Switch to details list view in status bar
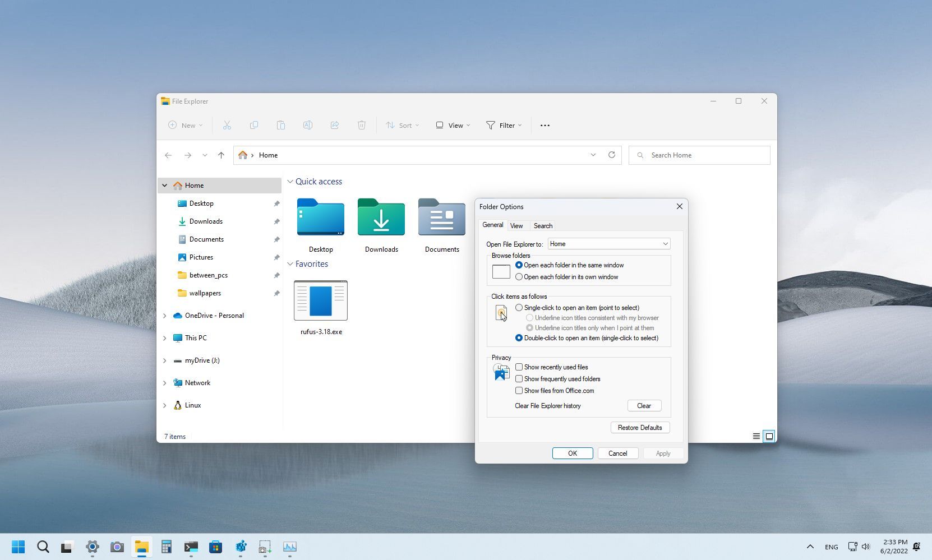932x560 pixels. [x=756, y=436]
